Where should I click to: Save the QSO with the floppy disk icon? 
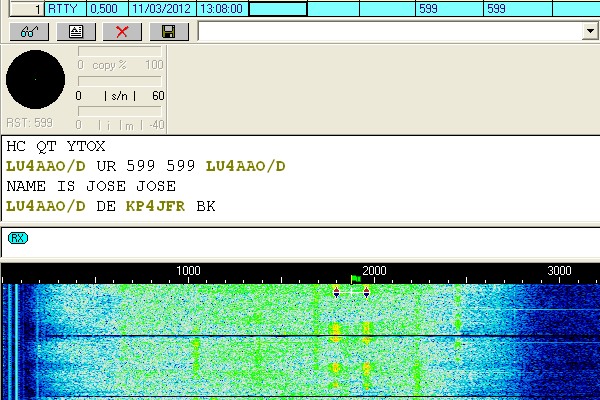[168, 31]
